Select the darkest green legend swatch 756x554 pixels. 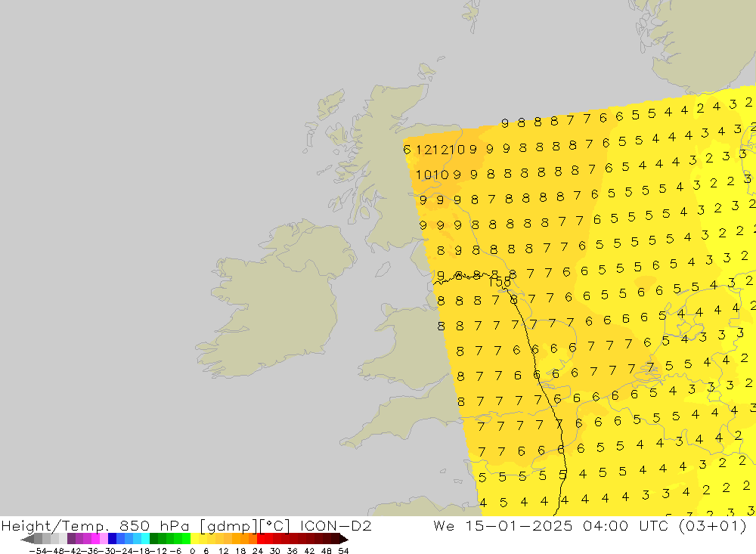(153, 539)
